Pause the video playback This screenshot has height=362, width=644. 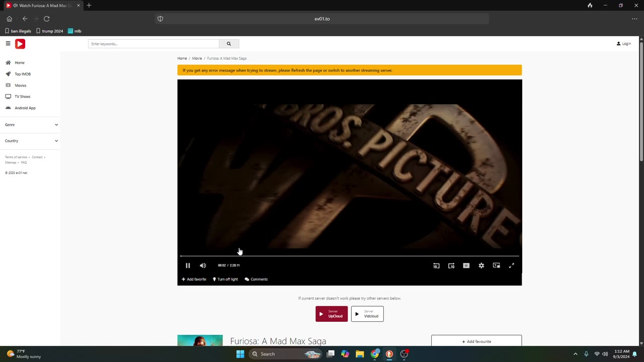pyautogui.click(x=188, y=265)
